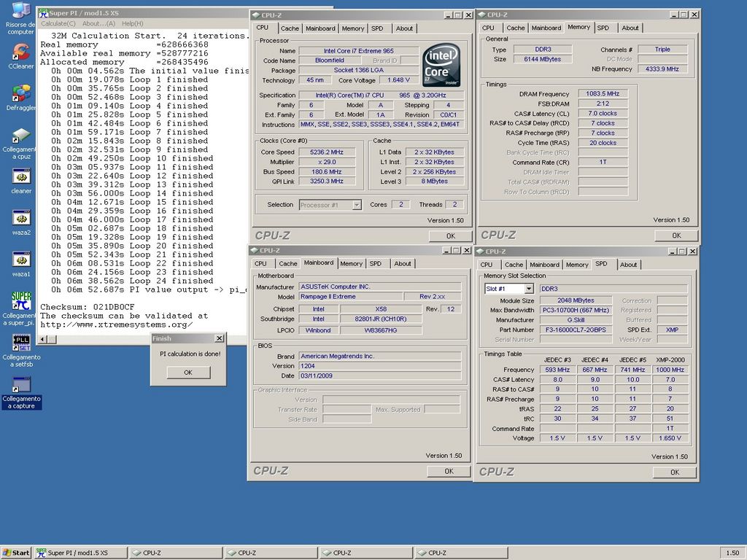Open Mainboard tab in top-left CPU-Z window
The height and width of the screenshot is (560, 747).
click(x=320, y=28)
